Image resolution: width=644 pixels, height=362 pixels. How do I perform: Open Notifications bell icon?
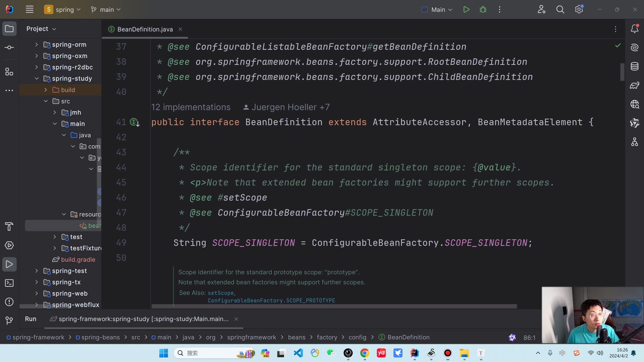coord(634,29)
